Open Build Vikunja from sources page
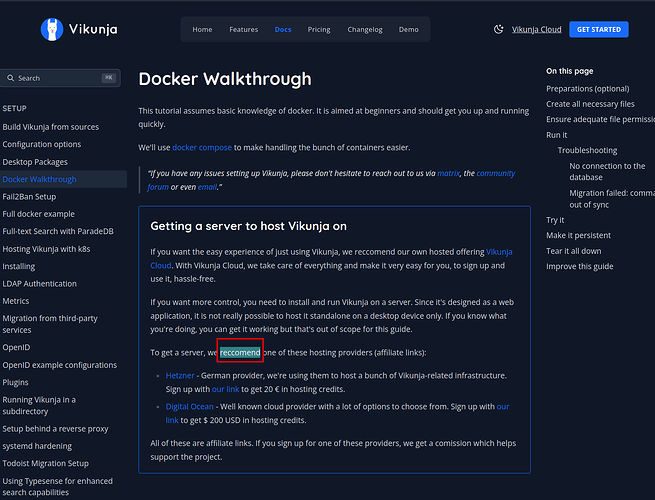655x500 pixels. coord(50,127)
